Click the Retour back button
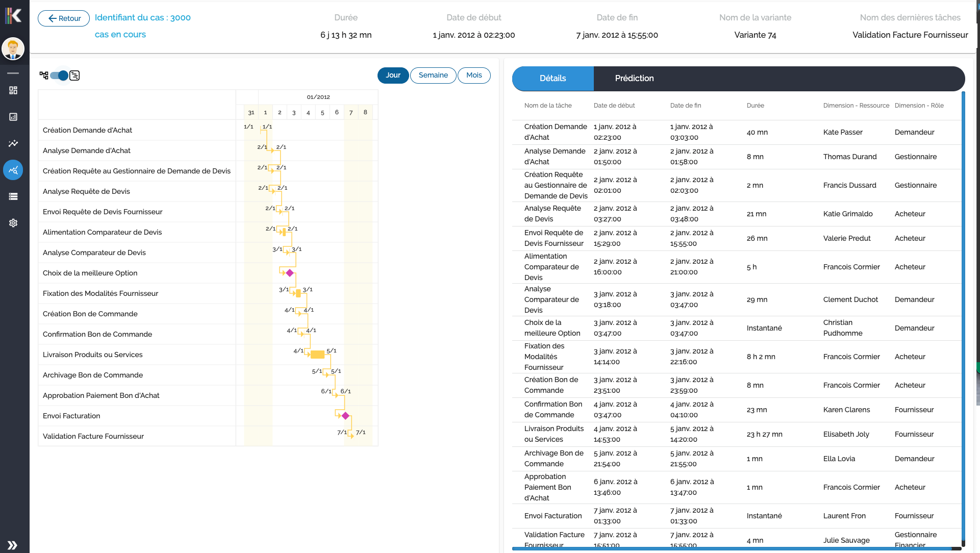 pos(63,18)
